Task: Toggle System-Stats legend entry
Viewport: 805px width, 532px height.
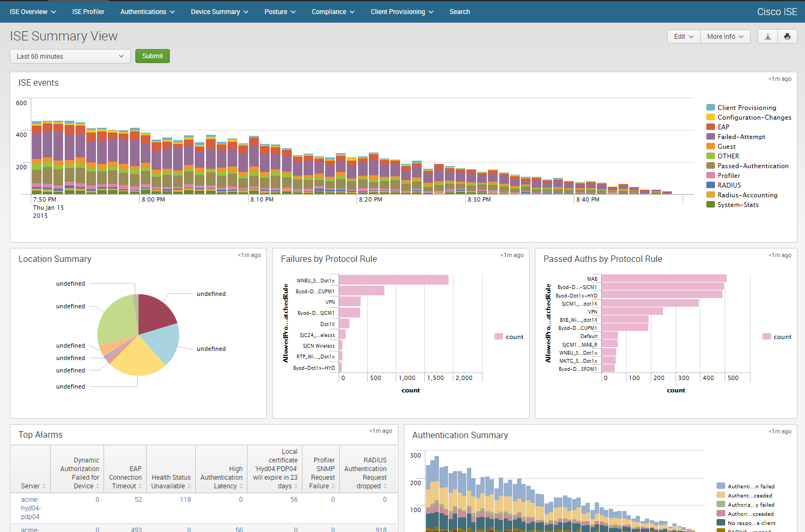Action: (x=732, y=205)
